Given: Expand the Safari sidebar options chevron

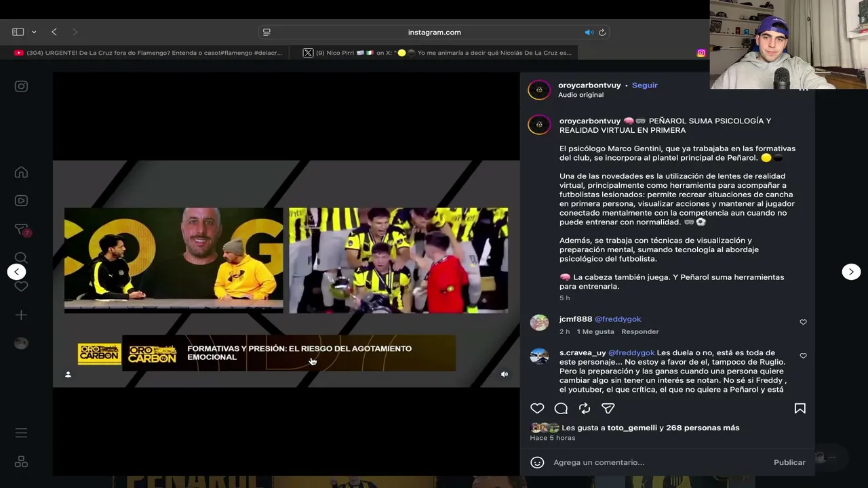Looking at the screenshot, I should coord(34,32).
